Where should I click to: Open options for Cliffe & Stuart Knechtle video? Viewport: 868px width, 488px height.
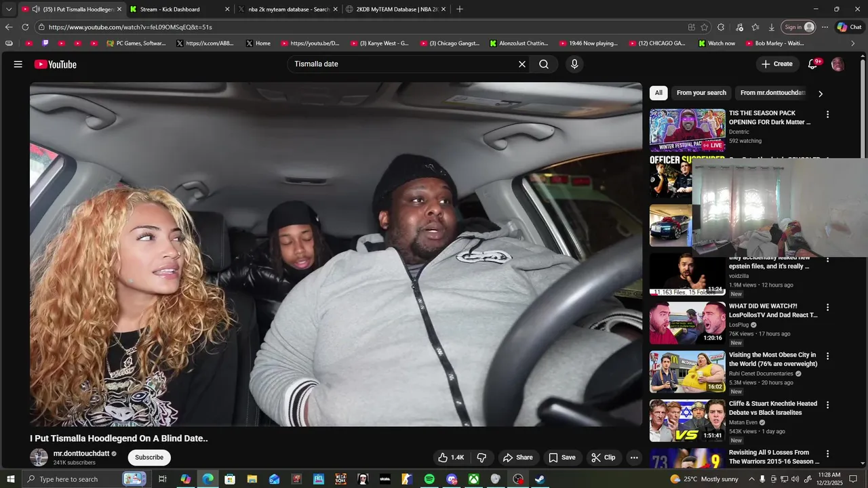[827, 405]
